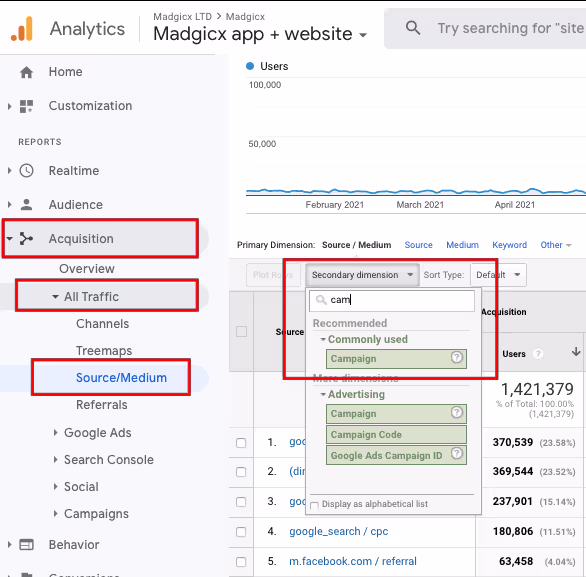
Task: Switch primary dimension to Keyword
Action: coord(509,245)
